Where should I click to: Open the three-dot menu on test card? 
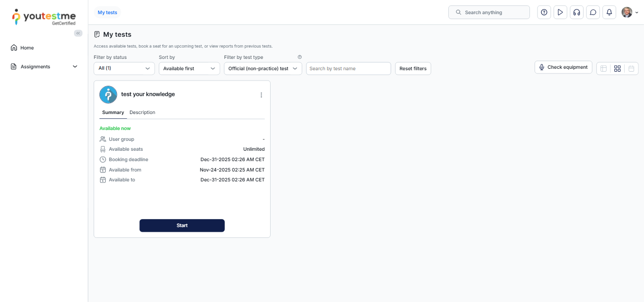click(x=261, y=95)
